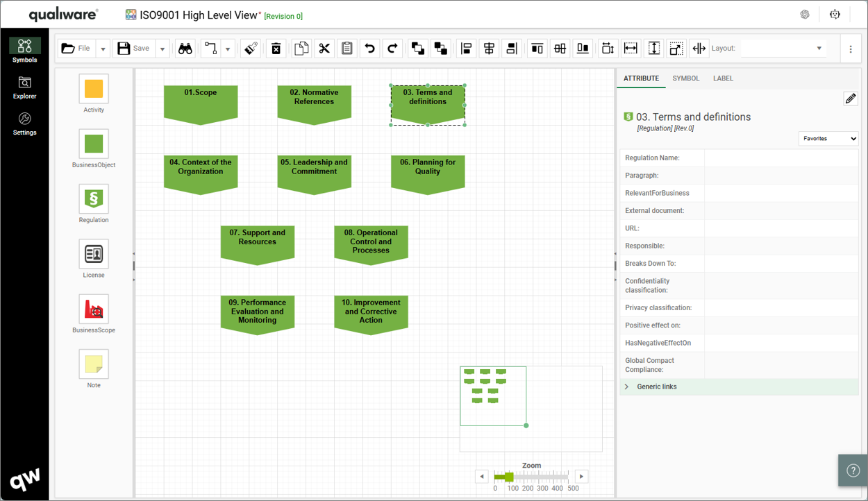Click the Save button
This screenshot has width=868, height=501.
(x=133, y=49)
